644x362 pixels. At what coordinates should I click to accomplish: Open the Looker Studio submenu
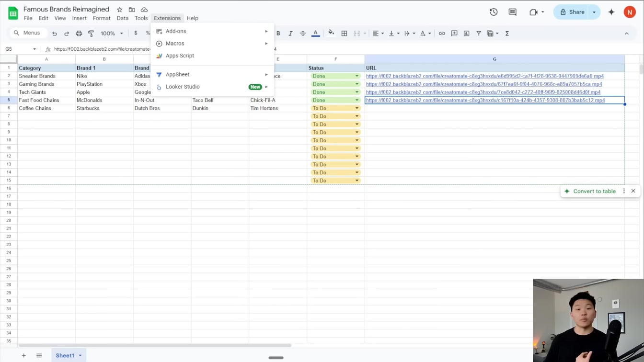click(212, 87)
